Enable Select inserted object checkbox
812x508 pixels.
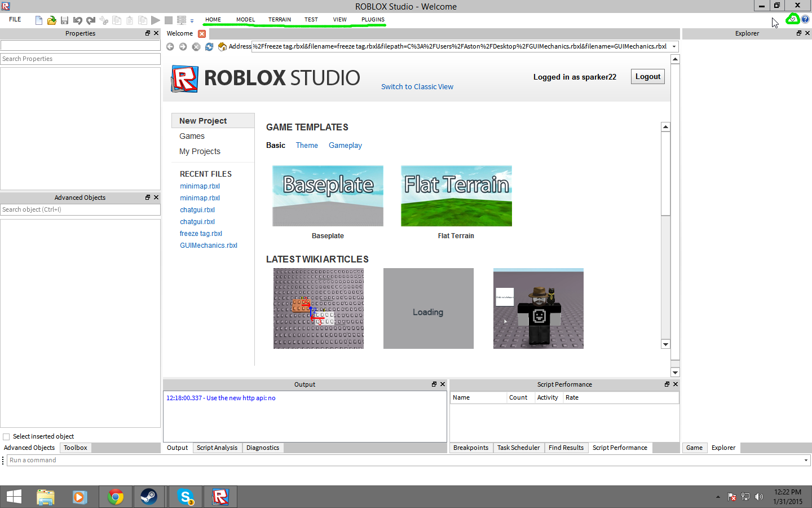click(x=6, y=437)
